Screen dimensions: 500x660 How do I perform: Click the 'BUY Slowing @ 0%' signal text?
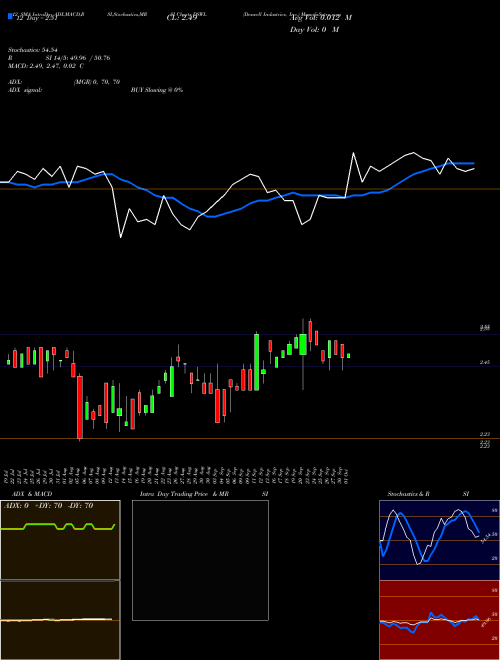tap(157, 90)
